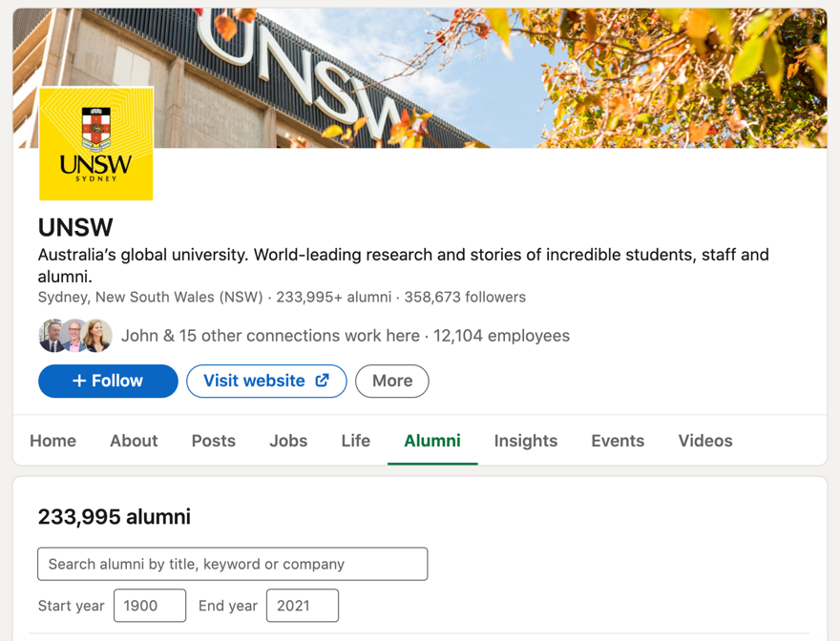Screen dimensions: 840x641
Task: Click the "End year" label
Action: pos(228,606)
